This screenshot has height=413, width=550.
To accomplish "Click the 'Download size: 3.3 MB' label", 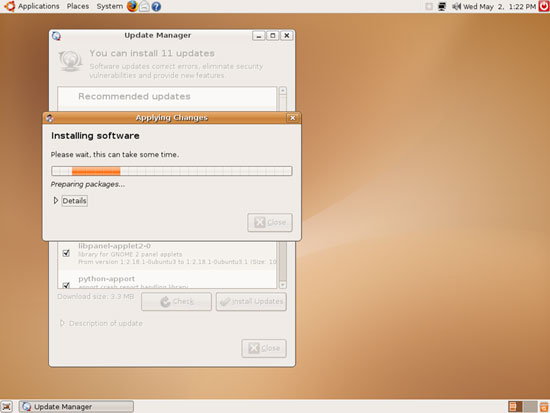I will click(95, 297).
